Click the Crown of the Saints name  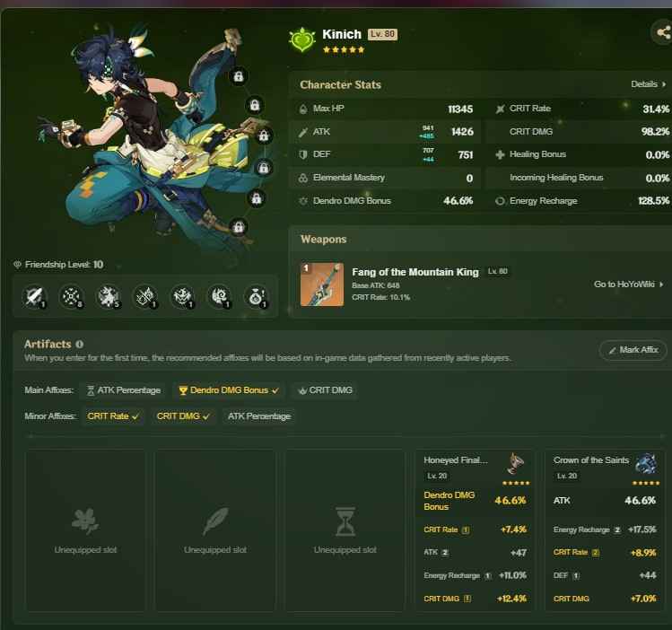(591, 460)
